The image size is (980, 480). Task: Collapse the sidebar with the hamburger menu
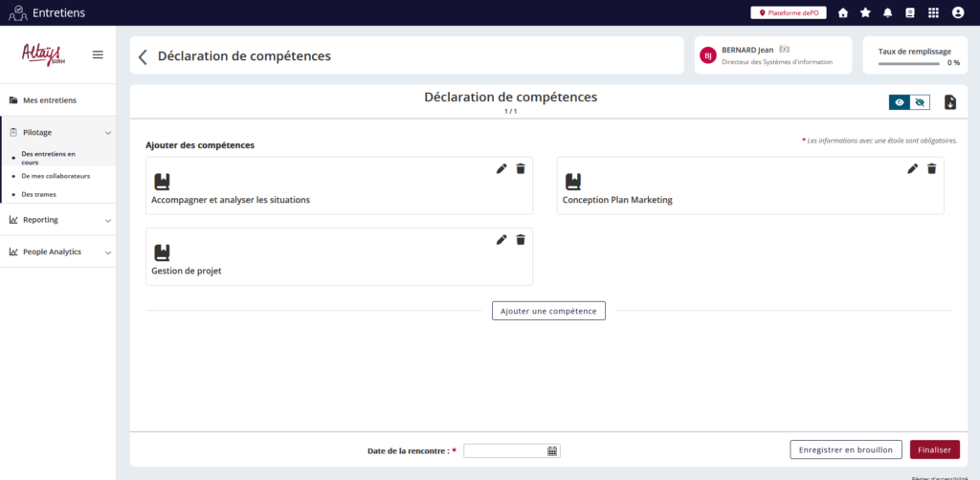pos(98,55)
